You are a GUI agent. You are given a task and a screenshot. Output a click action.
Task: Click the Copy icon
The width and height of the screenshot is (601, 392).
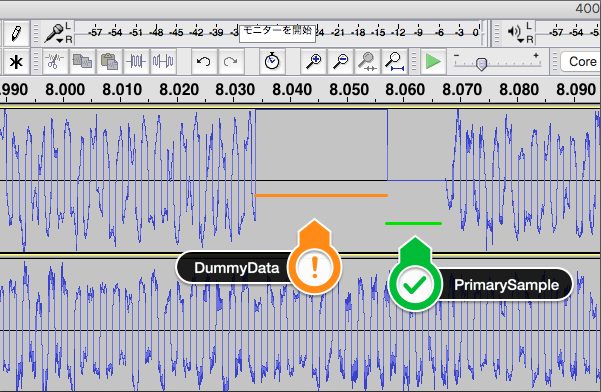82,61
